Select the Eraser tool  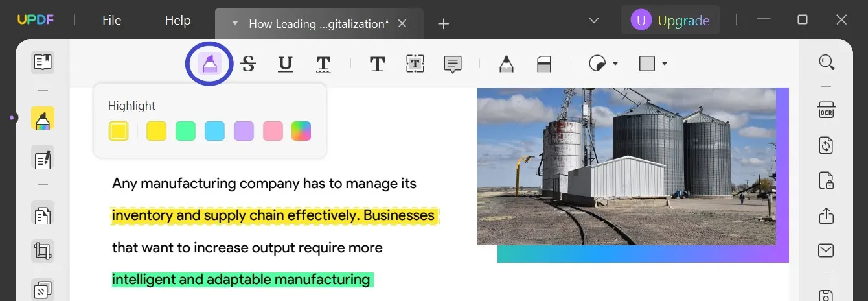click(544, 64)
